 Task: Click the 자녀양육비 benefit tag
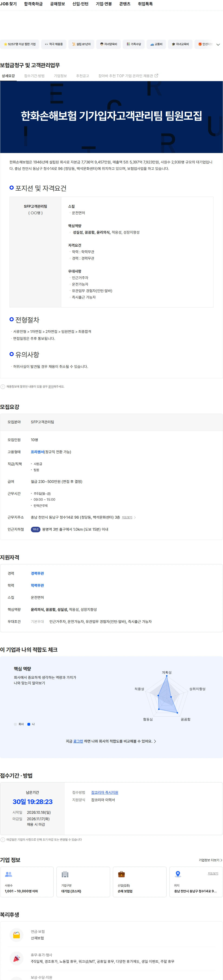(109, 44)
